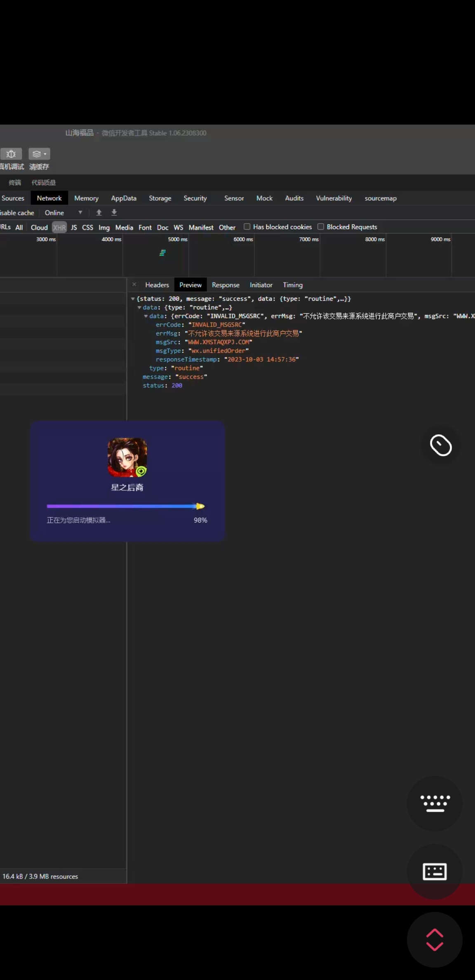This screenshot has height=980, width=475.
Task: Tap the floating keyboard layout button
Action: tap(435, 872)
